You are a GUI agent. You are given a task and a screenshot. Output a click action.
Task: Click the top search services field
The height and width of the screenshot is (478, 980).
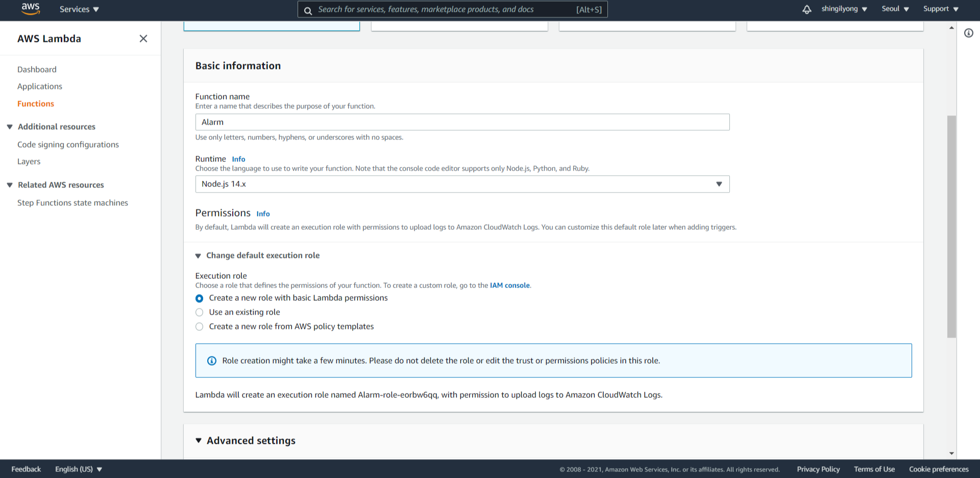point(452,9)
